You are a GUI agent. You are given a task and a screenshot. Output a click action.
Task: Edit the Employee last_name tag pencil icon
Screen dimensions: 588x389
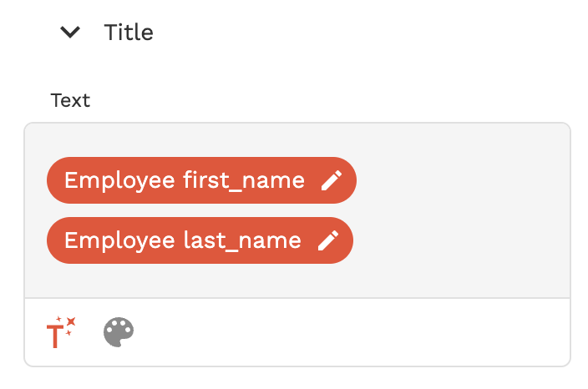tap(328, 241)
